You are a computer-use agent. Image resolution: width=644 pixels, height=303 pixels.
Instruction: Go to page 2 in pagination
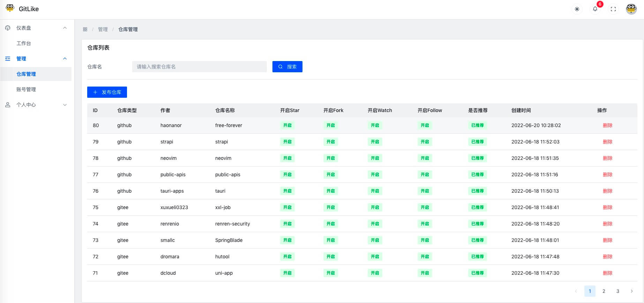tap(604, 291)
